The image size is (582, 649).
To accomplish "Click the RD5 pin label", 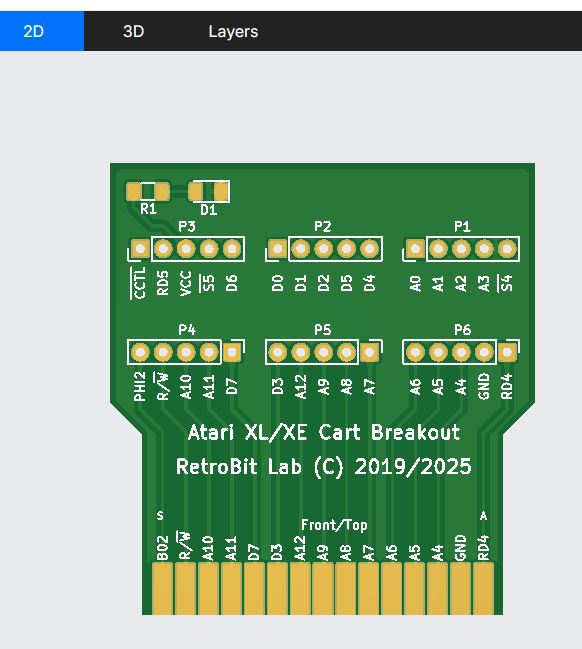I will (163, 283).
